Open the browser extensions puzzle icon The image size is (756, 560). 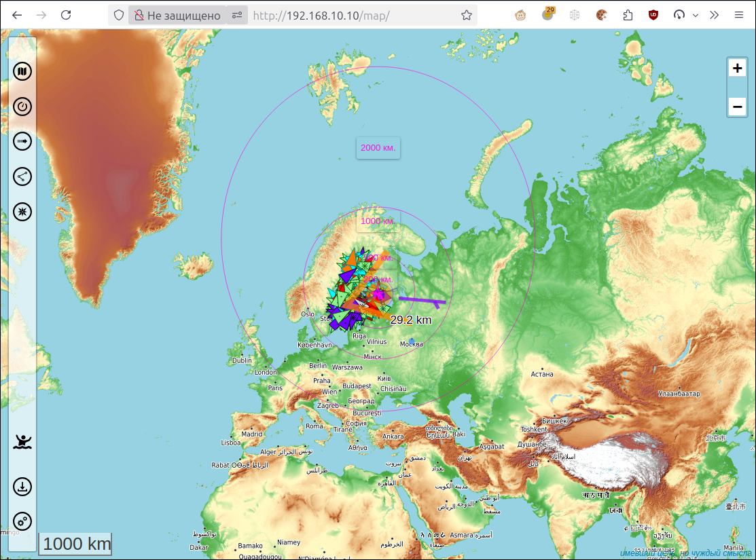click(628, 15)
